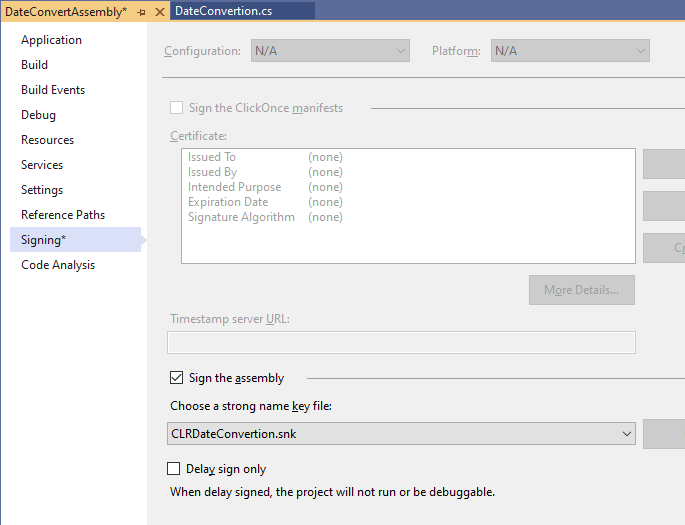Enable Sign the ClickOnce manifests checkbox

click(177, 108)
